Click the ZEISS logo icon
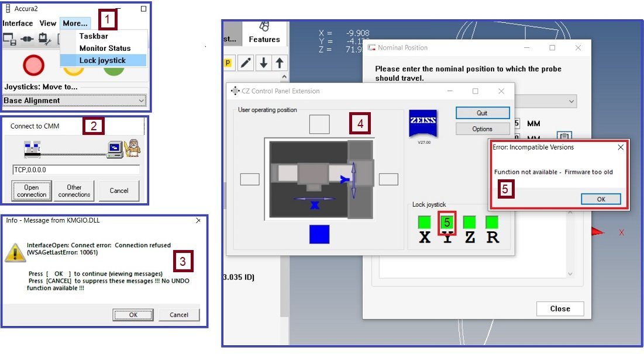This screenshot has width=644, height=354. click(423, 123)
